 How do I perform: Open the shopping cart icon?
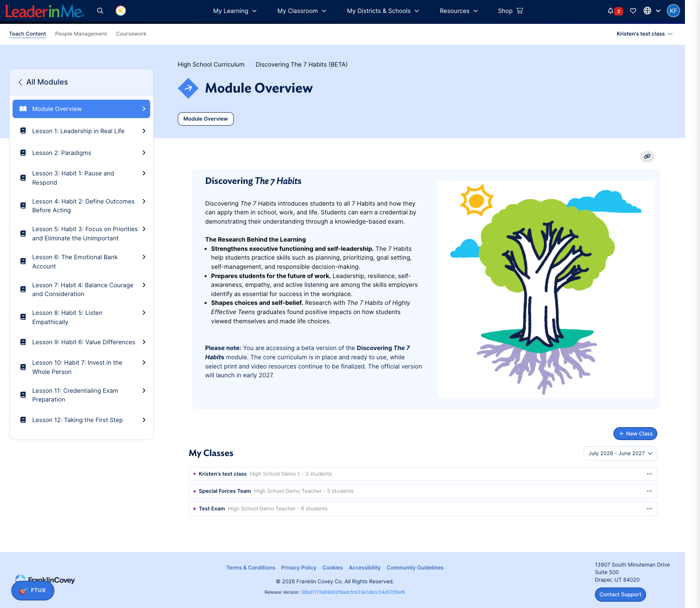(x=520, y=11)
